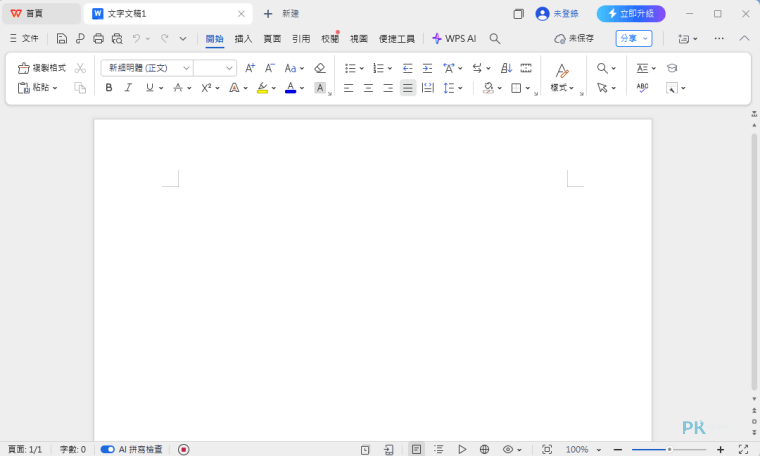Open the 文件 menu
Viewport: 760px width, 456px height.
[x=24, y=38]
